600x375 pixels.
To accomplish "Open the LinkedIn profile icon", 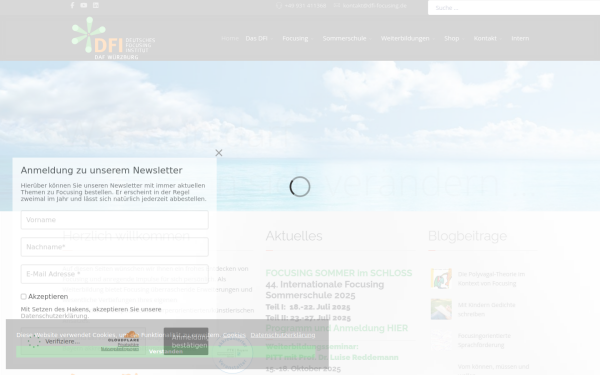I will tap(96, 5).
